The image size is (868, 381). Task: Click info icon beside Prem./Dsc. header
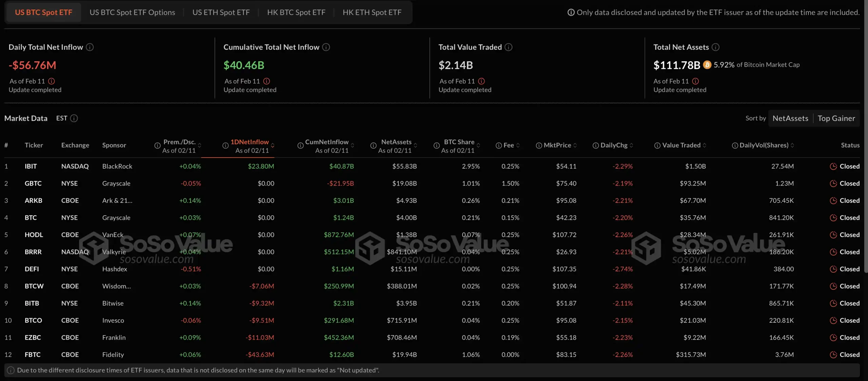pyautogui.click(x=157, y=146)
